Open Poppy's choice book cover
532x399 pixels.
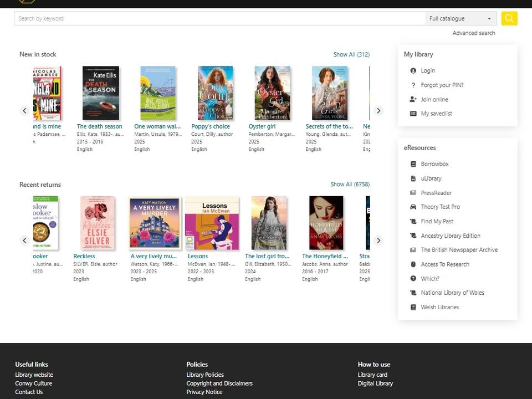point(216,93)
